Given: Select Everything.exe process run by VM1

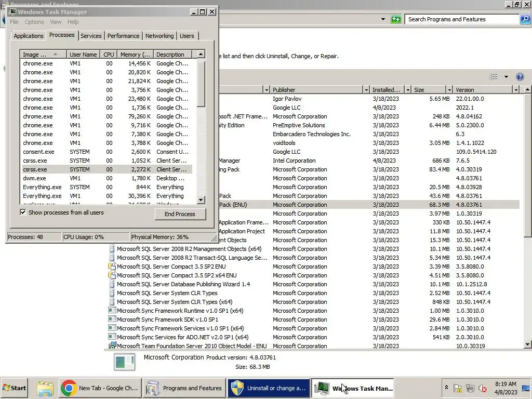Looking at the screenshot, I should tap(106, 196).
